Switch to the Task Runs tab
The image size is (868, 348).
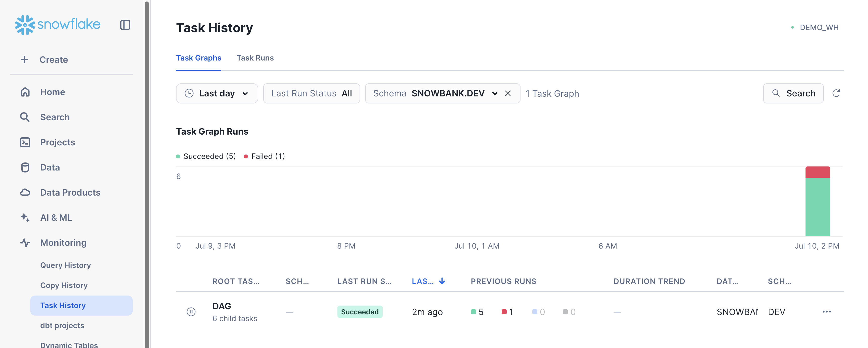255,58
